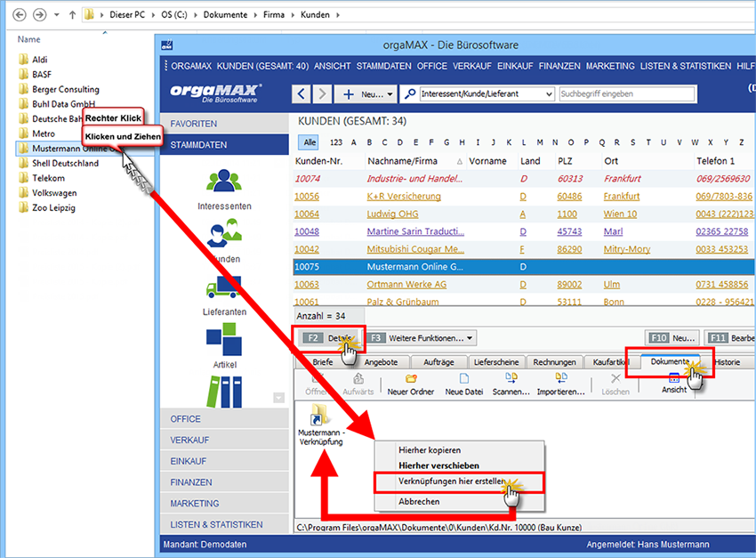
Task: Switch to the Rechnungen tab
Action: 554,362
